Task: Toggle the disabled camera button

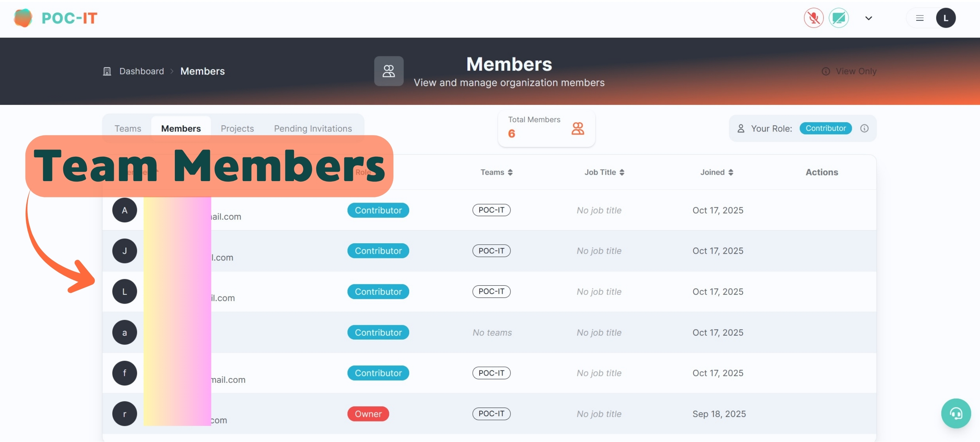Action: (x=839, y=18)
